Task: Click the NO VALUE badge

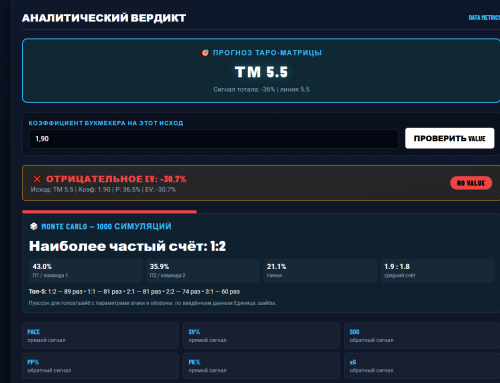Action: [x=471, y=183]
